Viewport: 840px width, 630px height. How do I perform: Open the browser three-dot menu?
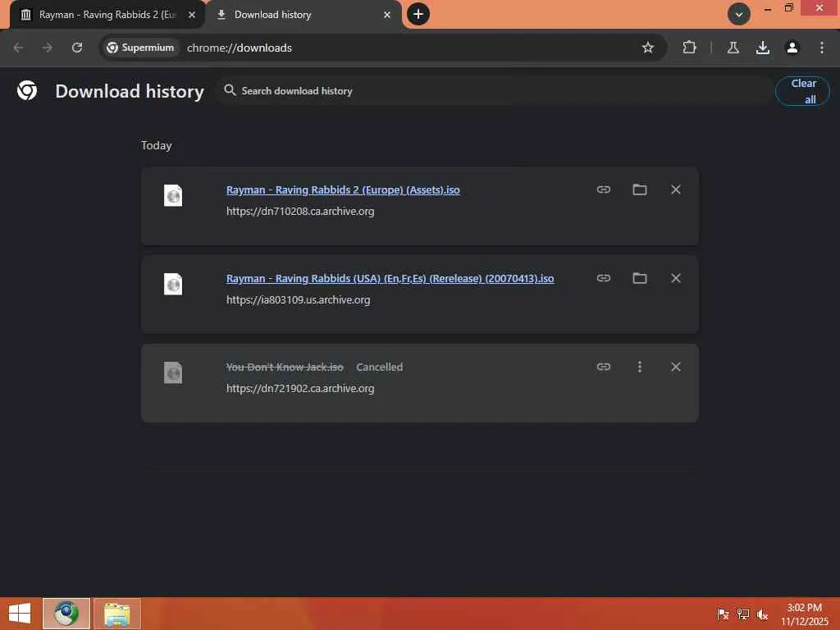coord(822,48)
